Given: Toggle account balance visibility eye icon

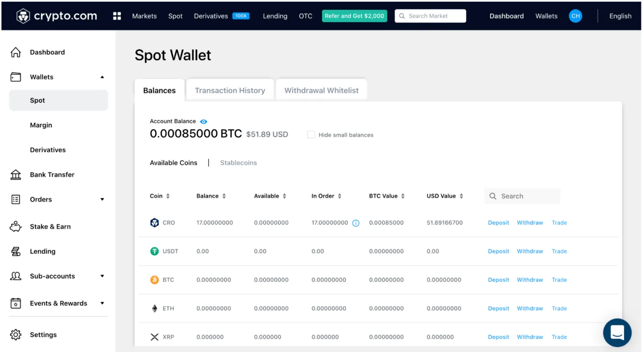Looking at the screenshot, I should coord(204,122).
